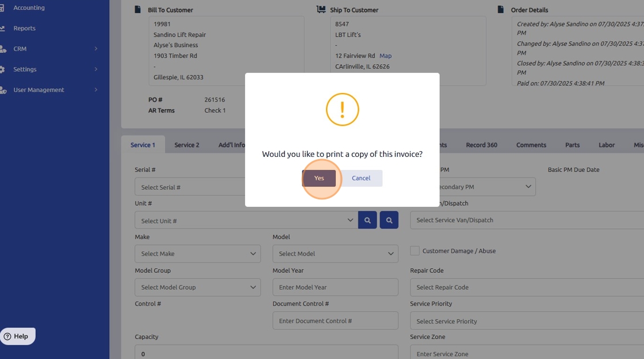Click the Help question mark icon
This screenshot has width=644, height=359.
[7, 337]
